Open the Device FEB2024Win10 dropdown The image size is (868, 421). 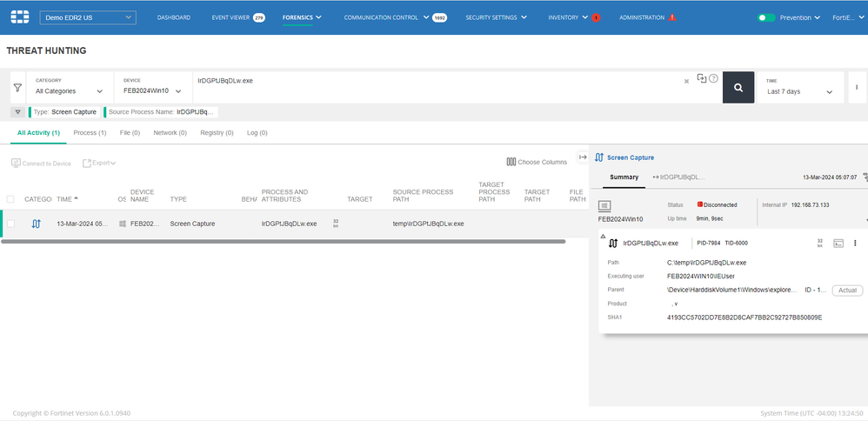153,87
